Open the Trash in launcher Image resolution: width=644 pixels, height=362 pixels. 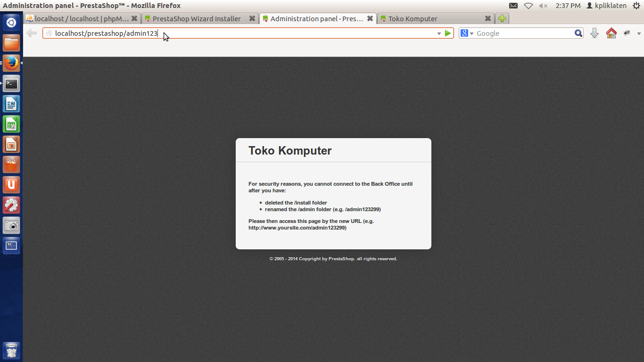(11, 351)
